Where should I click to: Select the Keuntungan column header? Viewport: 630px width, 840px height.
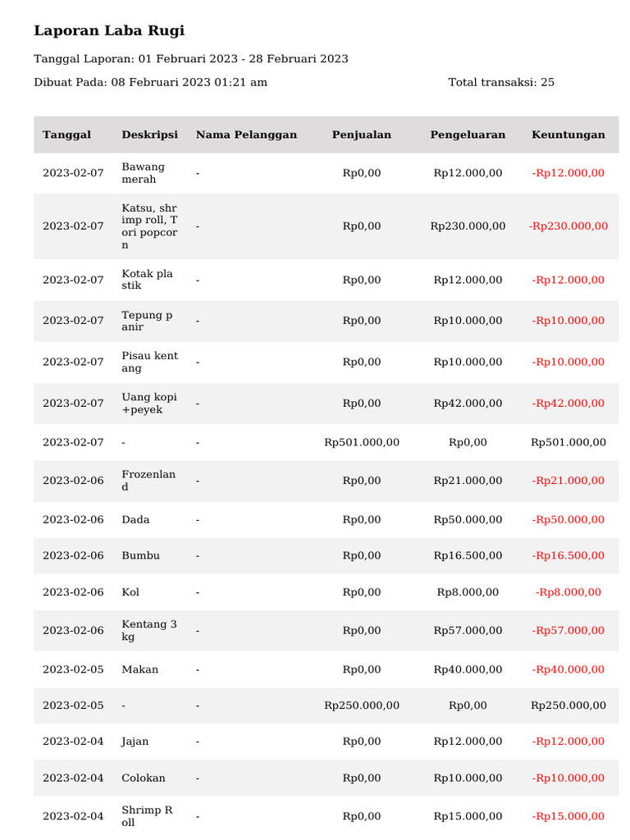click(568, 135)
